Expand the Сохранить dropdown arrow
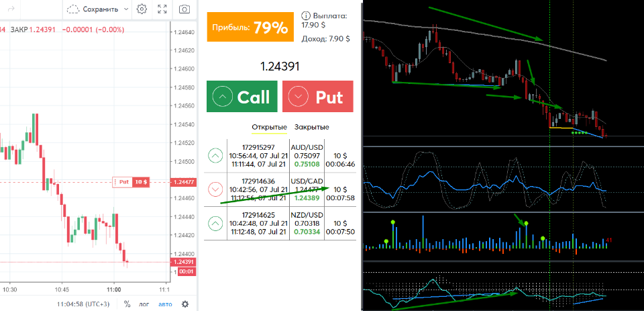The width and height of the screenshot is (644, 311). (125, 9)
